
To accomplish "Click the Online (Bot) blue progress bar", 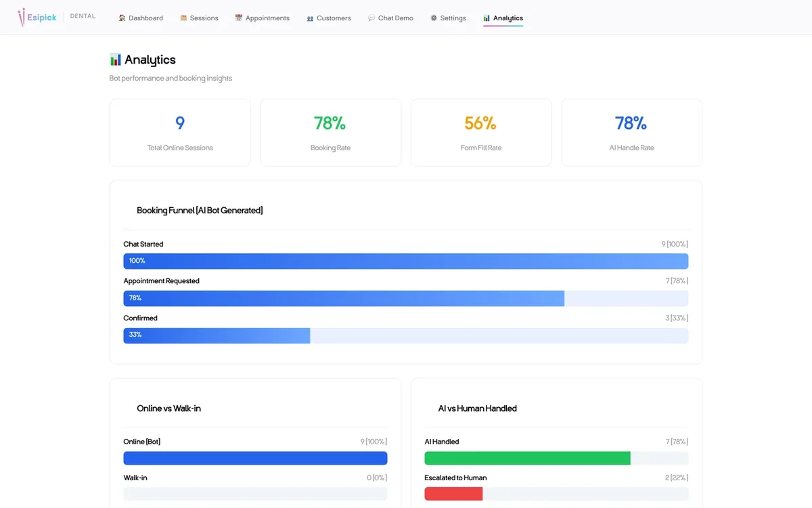I will point(255,458).
